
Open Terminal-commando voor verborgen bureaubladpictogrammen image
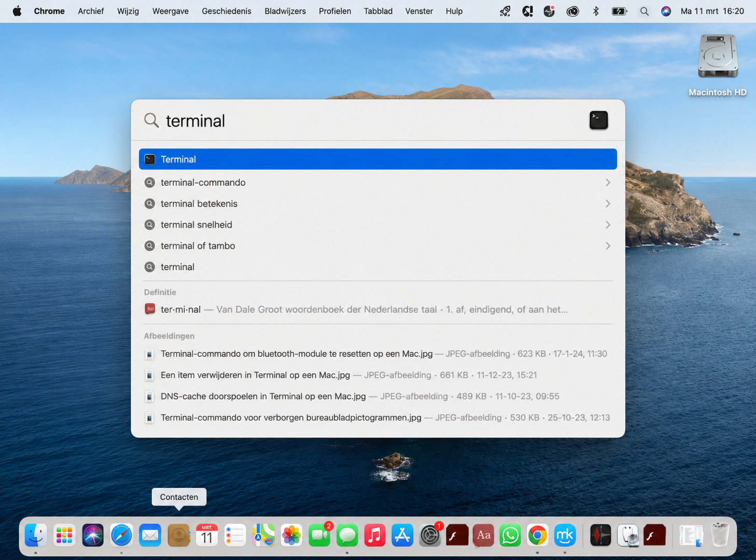coord(378,417)
